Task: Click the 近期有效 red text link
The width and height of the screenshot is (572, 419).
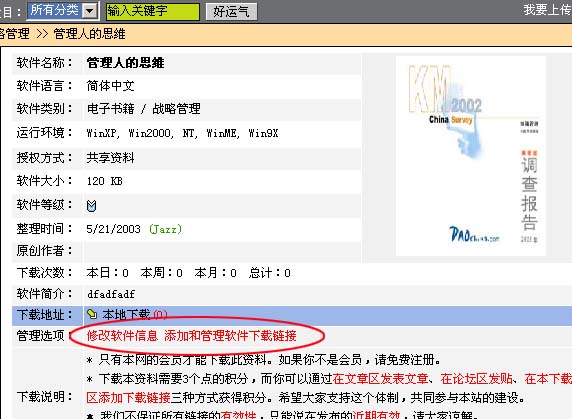Action: (376, 415)
